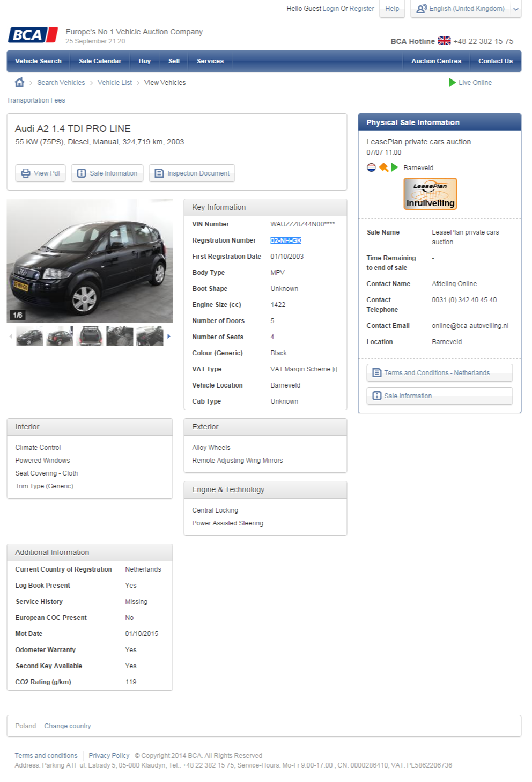
Task: Open the English (United Kingdom) language dropdown
Action: (465, 9)
